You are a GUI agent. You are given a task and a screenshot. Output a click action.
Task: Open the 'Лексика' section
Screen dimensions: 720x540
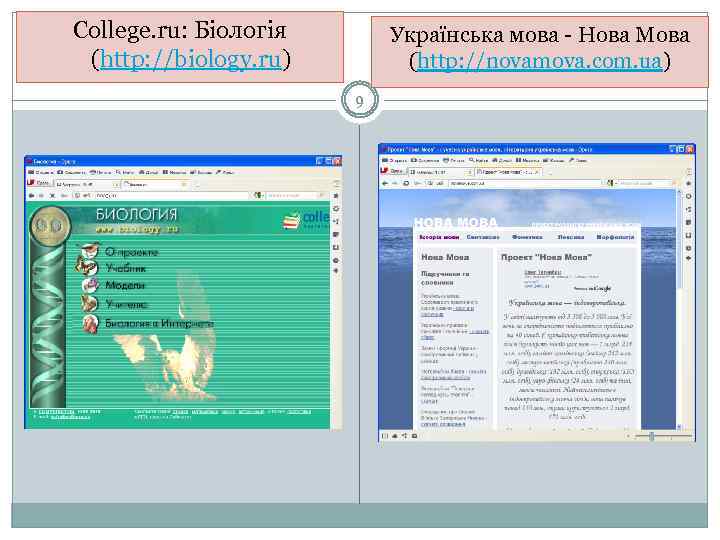[571, 237]
